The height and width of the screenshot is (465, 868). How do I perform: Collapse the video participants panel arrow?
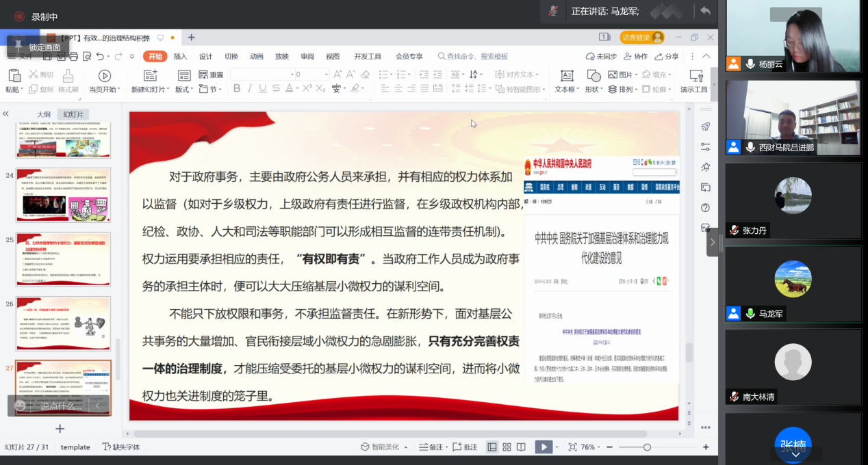(x=712, y=242)
